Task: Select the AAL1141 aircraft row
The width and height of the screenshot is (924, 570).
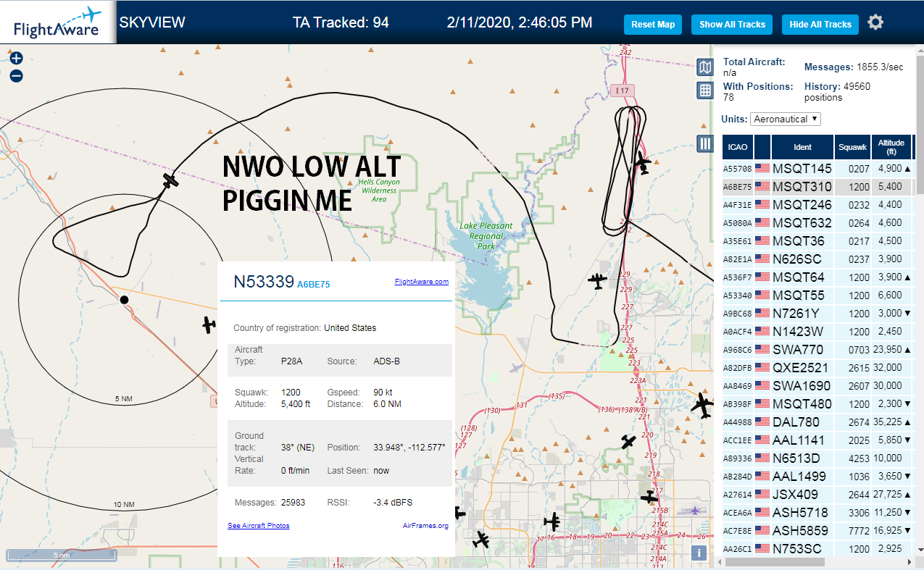Action: pyautogui.click(x=817, y=440)
